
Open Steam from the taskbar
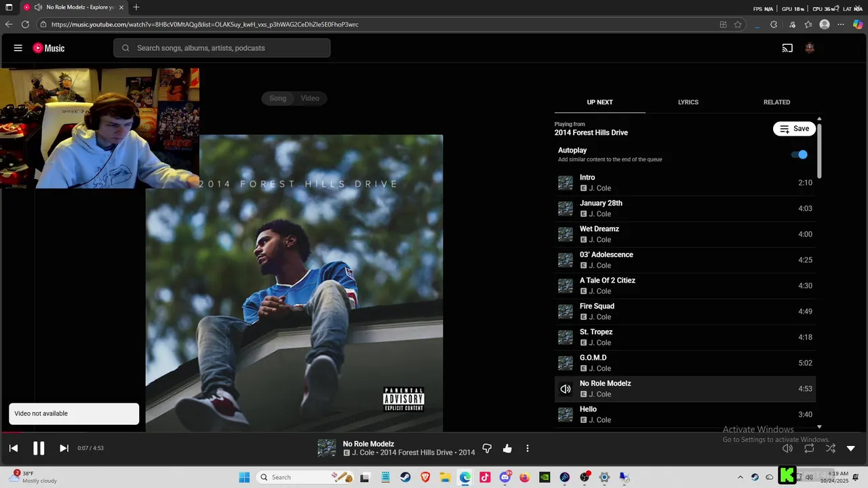click(406, 477)
